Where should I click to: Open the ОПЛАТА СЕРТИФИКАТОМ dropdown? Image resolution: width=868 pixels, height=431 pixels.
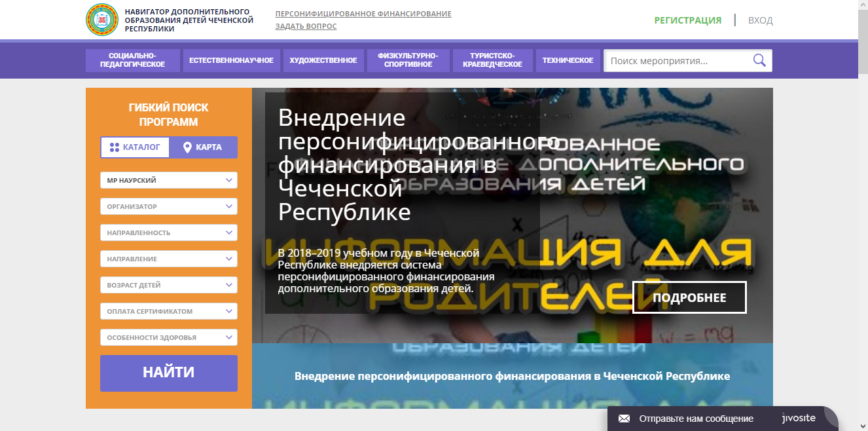click(168, 311)
